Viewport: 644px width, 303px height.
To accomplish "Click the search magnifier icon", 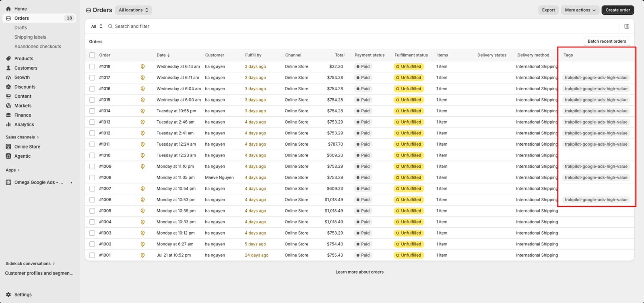I will point(110,26).
